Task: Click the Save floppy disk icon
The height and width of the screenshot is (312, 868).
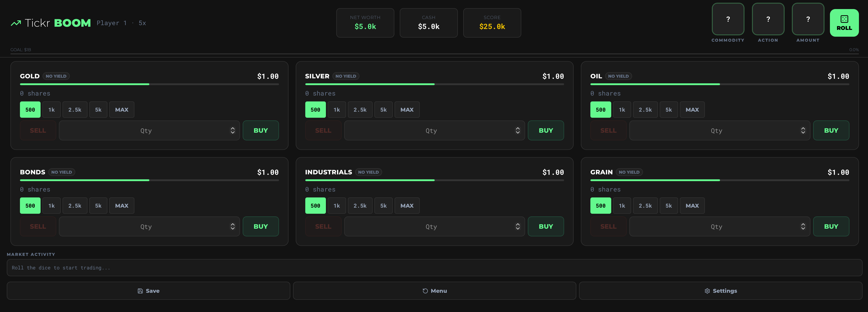Action: coord(140,291)
